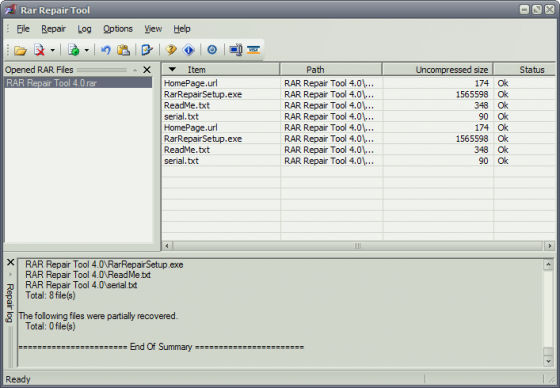Click the Status column header

tap(525, 70)
